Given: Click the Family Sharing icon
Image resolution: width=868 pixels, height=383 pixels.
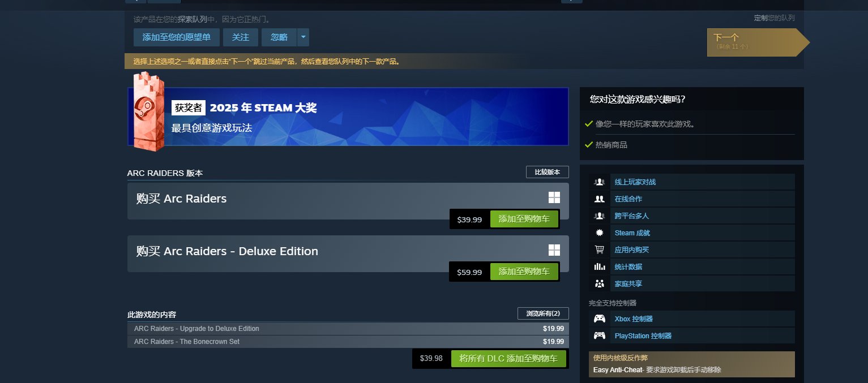Looking at the screenshot, I should 599,284.
